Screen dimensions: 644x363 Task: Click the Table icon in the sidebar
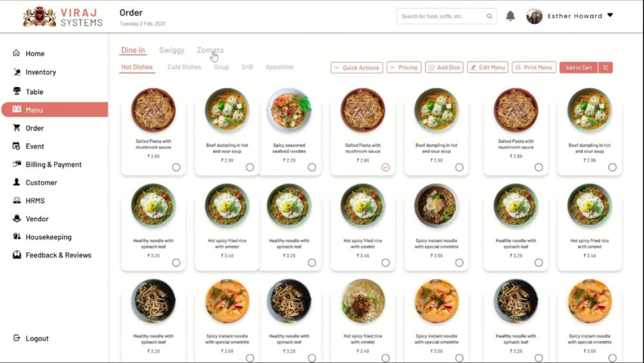point(17,91)
